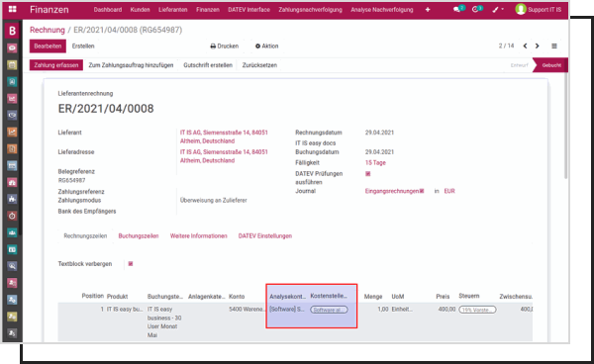Go back via the Rechnung breadcrumb

(48, 30)
